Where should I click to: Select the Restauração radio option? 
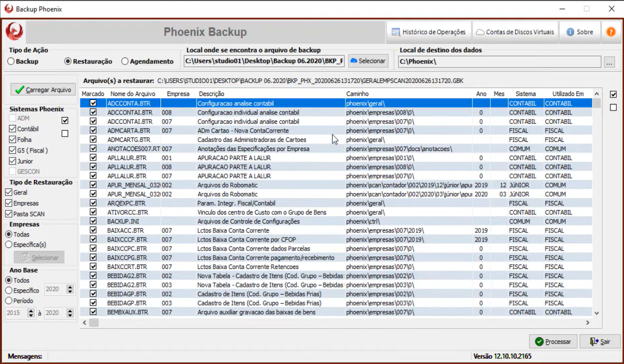[88, 61]
